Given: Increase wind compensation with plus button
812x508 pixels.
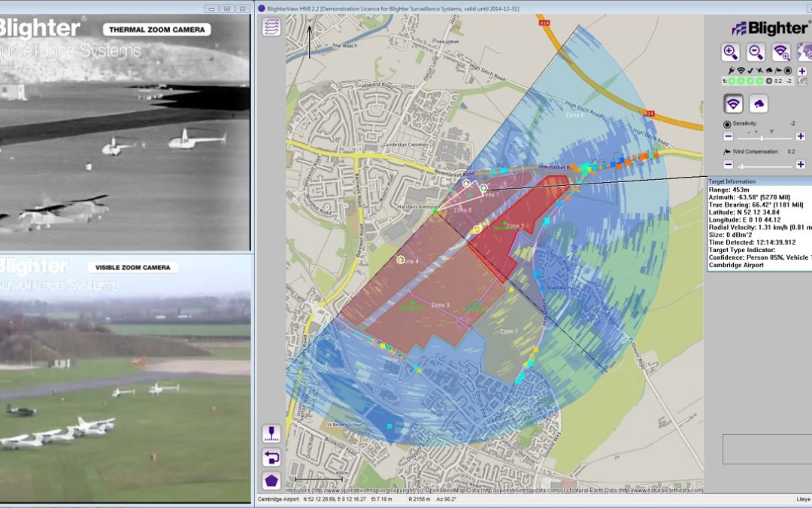Looking at the screenshot, I should (x=801, y=164).
